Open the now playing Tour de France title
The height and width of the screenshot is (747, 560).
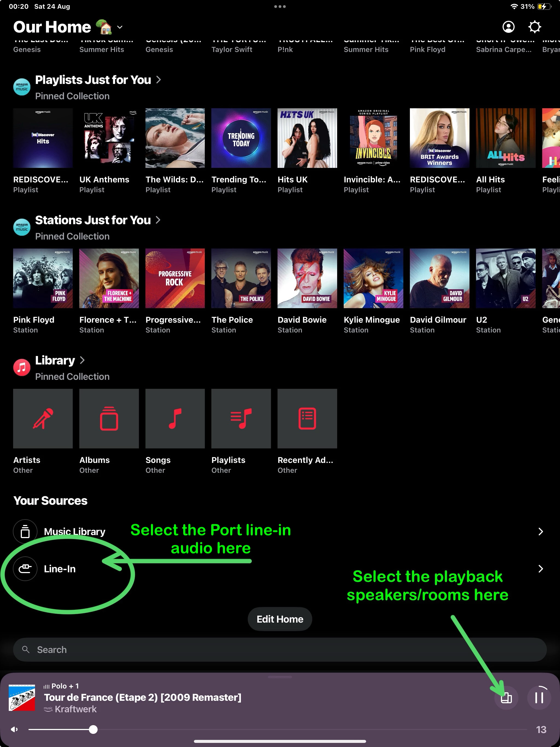(142, 697)
